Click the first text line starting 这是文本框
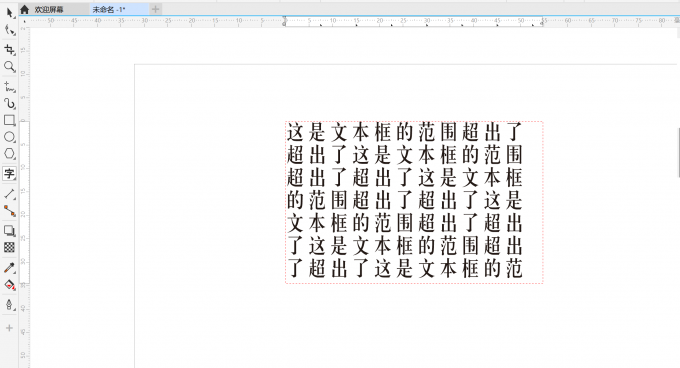Image resolution: width=680 pixels, height=368 pixels. tap(404, 132)
